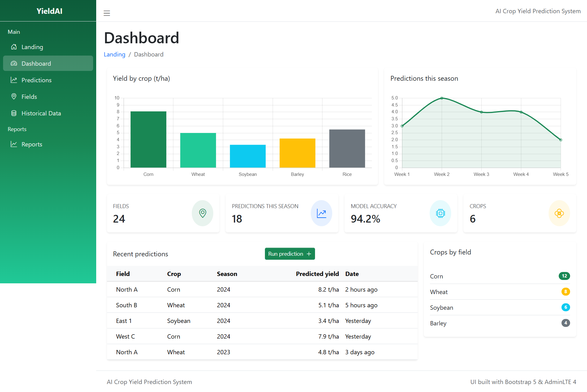Click the Week 2 peak data point

coord(442,98)
